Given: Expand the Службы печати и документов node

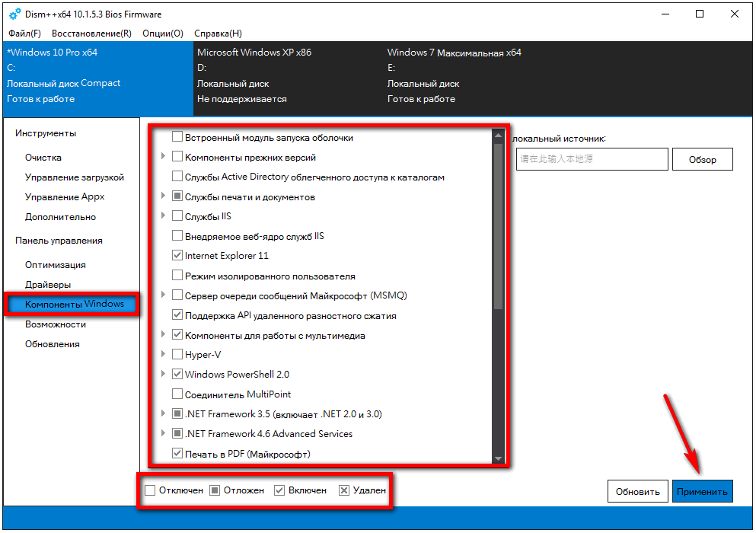Looking at the screenshot, I should point(163,196).
